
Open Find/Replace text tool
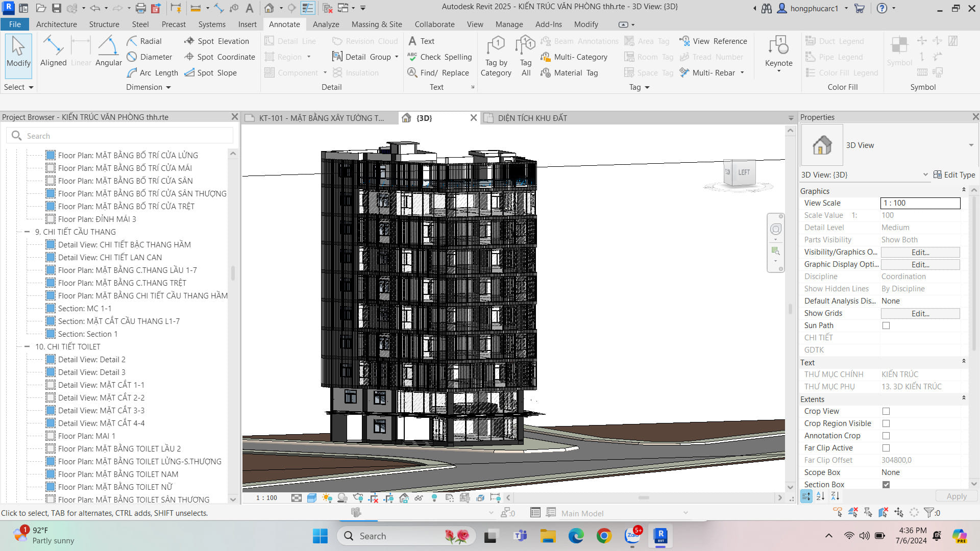tap(438, 72)
